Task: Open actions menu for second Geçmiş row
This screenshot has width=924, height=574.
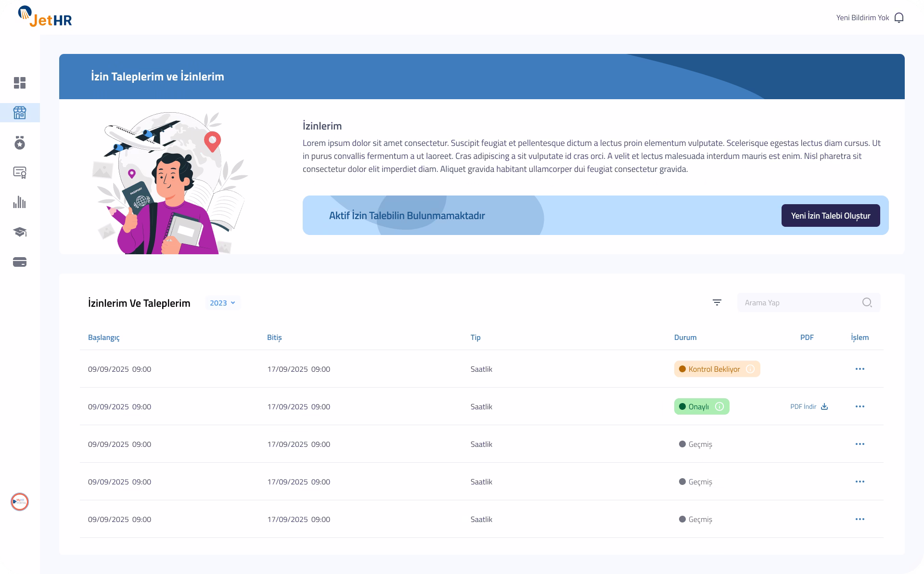Action: (x=860, y=482)
